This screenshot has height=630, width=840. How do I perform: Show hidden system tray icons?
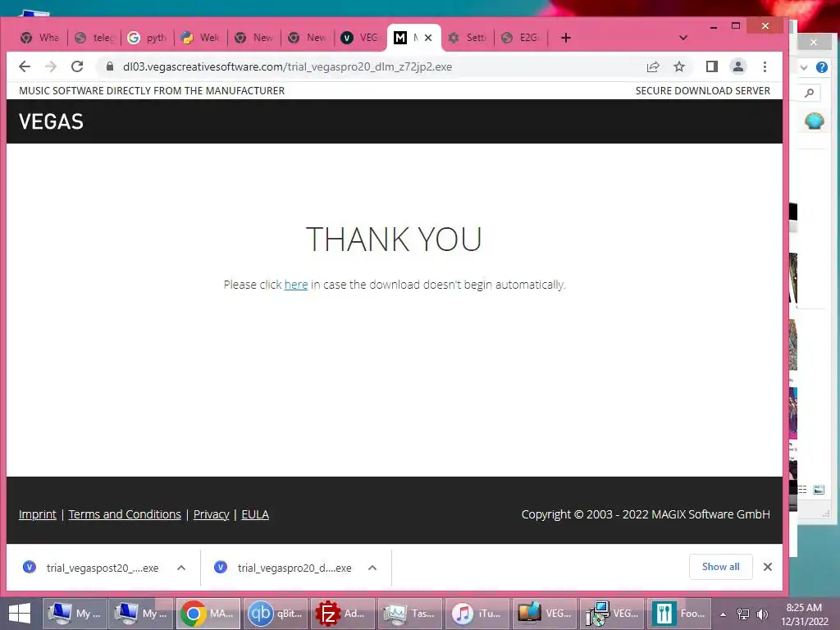(723, 614)
